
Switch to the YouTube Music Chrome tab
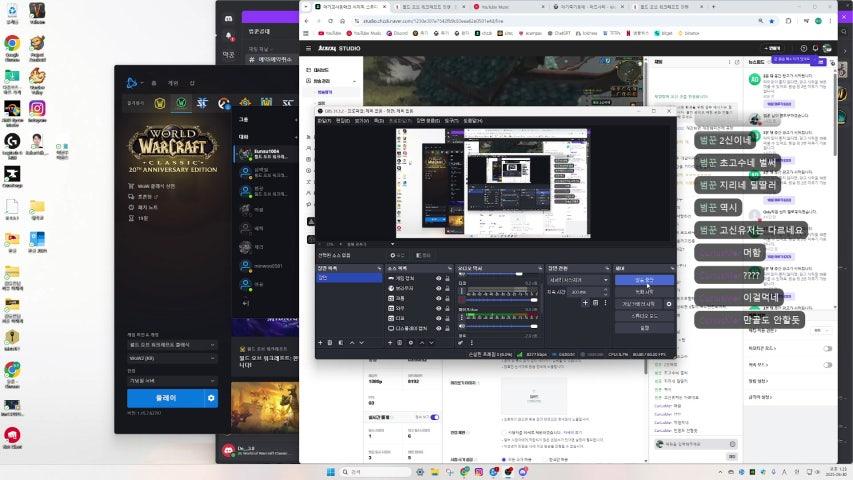[x=507, y=7]
